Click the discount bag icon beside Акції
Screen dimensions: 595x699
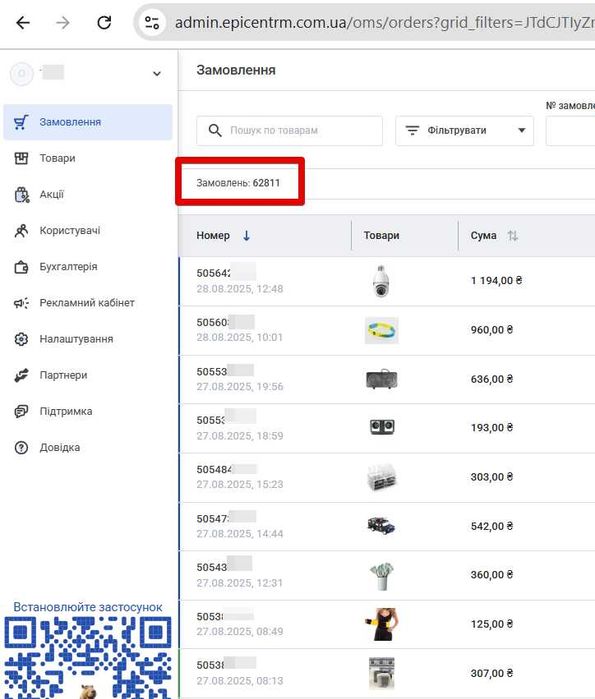pos(21,194)
